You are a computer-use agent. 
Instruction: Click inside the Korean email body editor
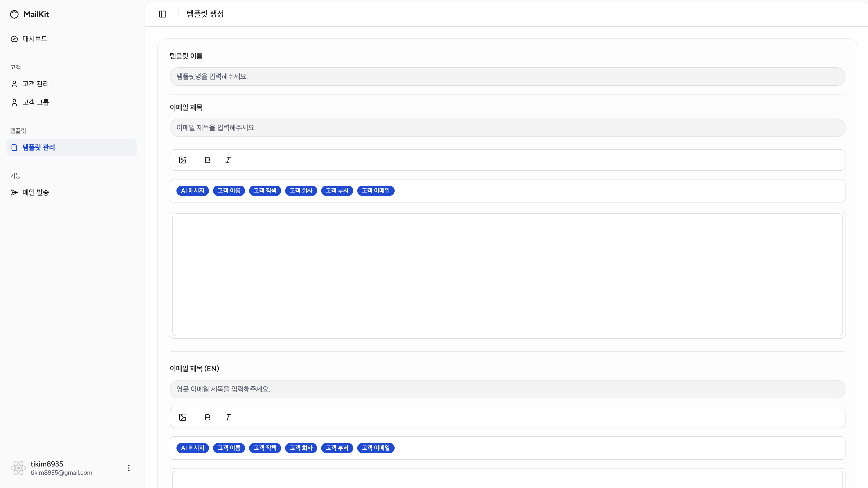pyautogui.click(x=507, y=274)
